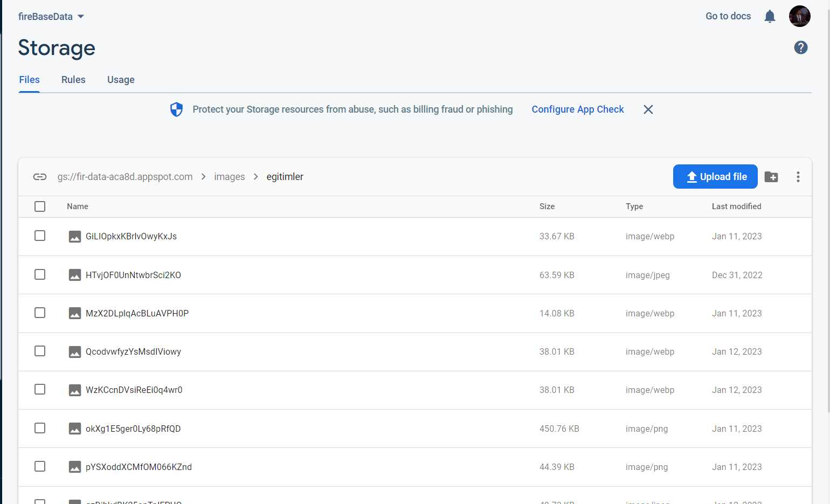This screenshot has width=830, height=504.
Task: Open the Storage help icon
Action: (801, 47)
